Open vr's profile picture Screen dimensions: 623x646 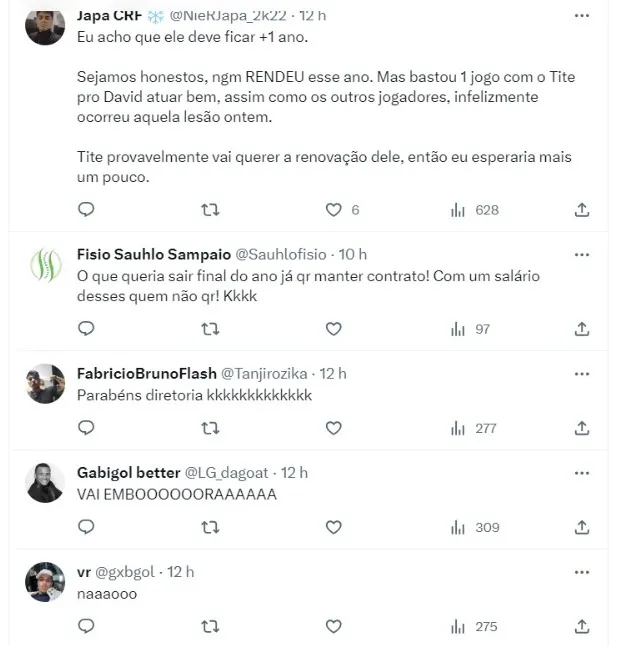point(46,582)
